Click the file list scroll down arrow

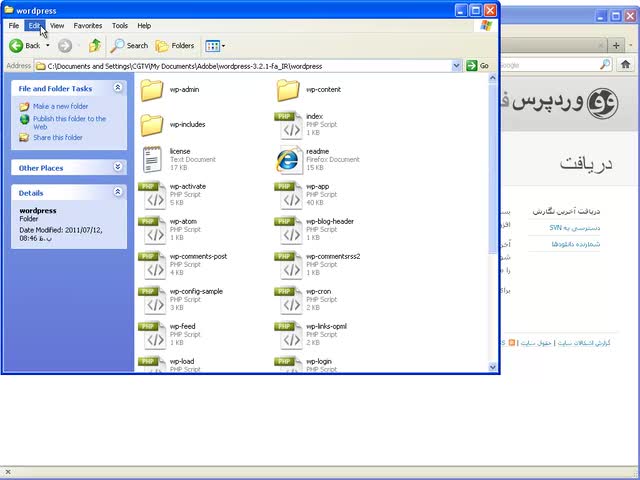tap(493, 367)
